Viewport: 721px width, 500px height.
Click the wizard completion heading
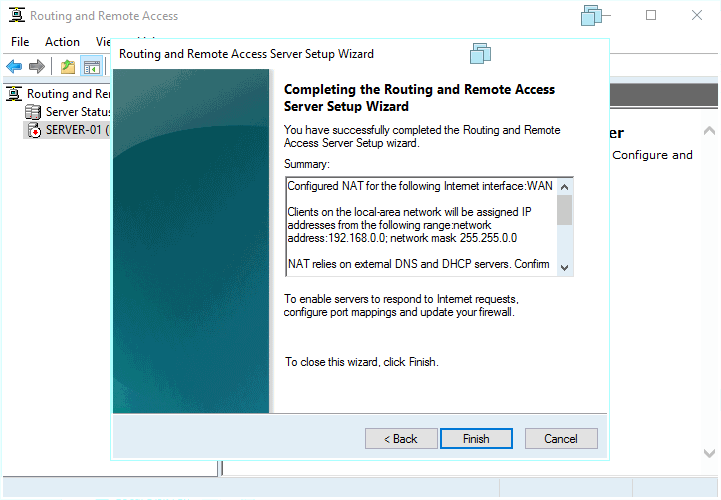point(419,98)
